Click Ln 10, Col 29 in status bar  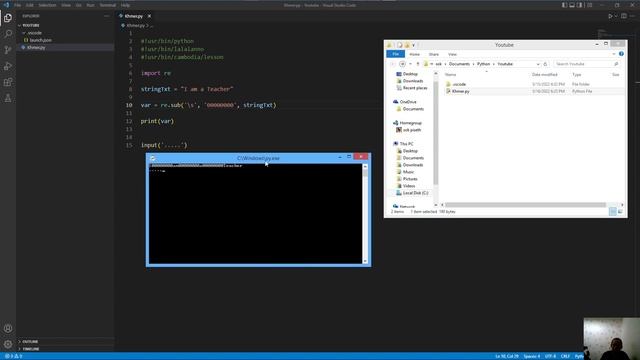[507, 356]
